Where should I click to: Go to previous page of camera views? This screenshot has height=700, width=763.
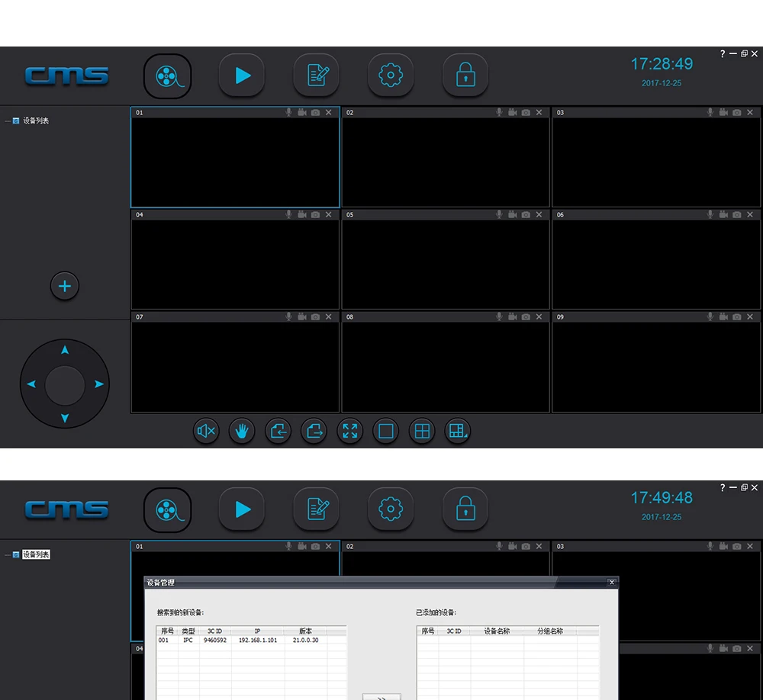278,431
